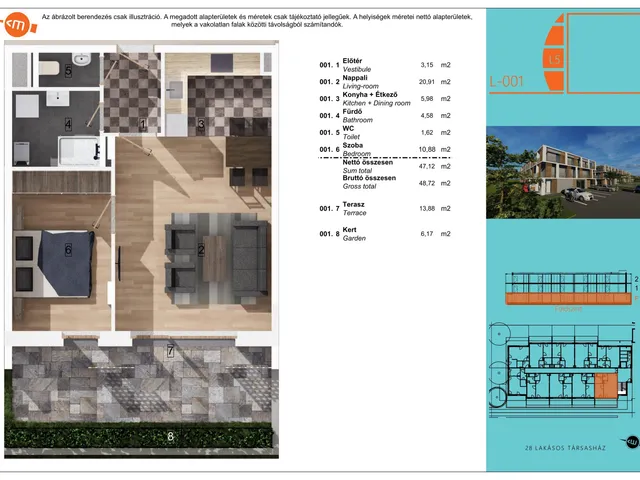Viewport: 640px width, 480px height.
Task: Click the 'Szoba' row label
Action: pyautogui.click(x=353, y=145)
